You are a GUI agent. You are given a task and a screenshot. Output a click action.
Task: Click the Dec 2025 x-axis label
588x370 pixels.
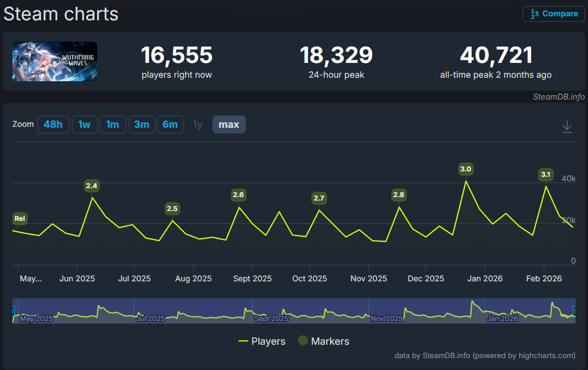[426, 278]
